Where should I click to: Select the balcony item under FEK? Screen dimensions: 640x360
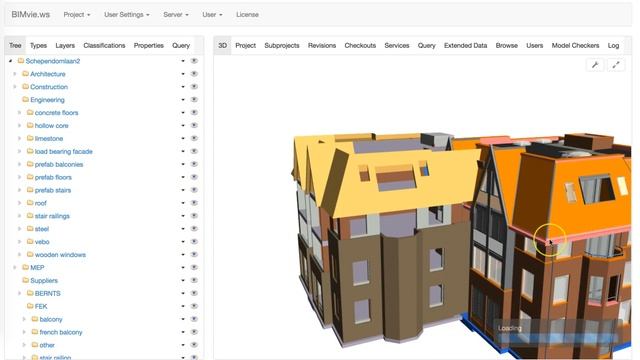point(51,319)
